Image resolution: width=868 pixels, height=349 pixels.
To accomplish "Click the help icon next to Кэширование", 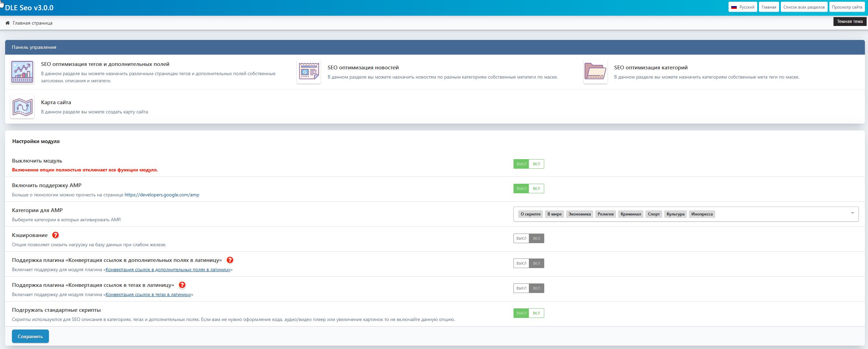I will (x=55, y=235).
